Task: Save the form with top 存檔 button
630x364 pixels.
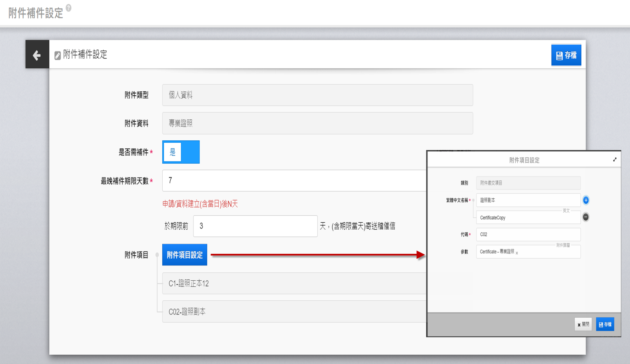Action: [566, 55]
